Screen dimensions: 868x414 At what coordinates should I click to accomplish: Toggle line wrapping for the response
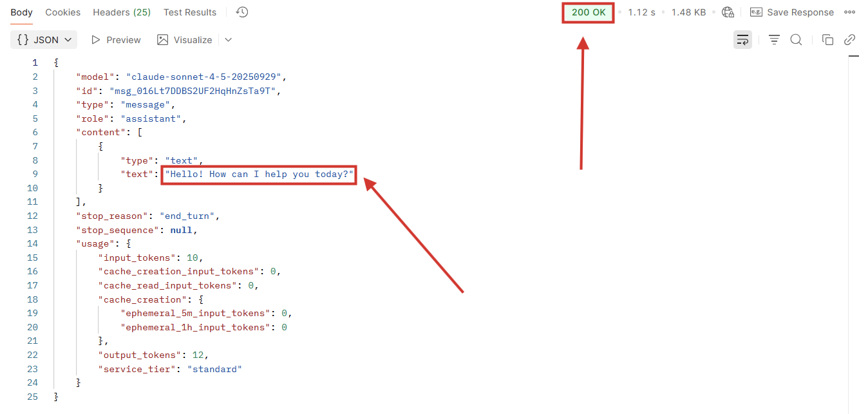(x=742, y=39)
